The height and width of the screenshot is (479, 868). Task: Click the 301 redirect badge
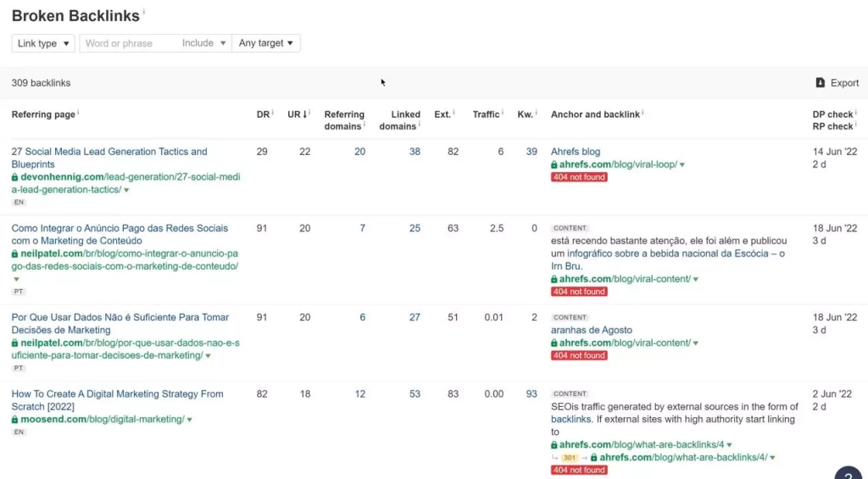pos(570,458)
